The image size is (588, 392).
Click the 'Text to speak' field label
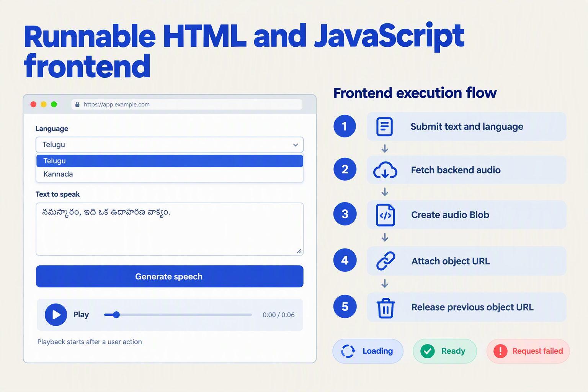[58, 194]
